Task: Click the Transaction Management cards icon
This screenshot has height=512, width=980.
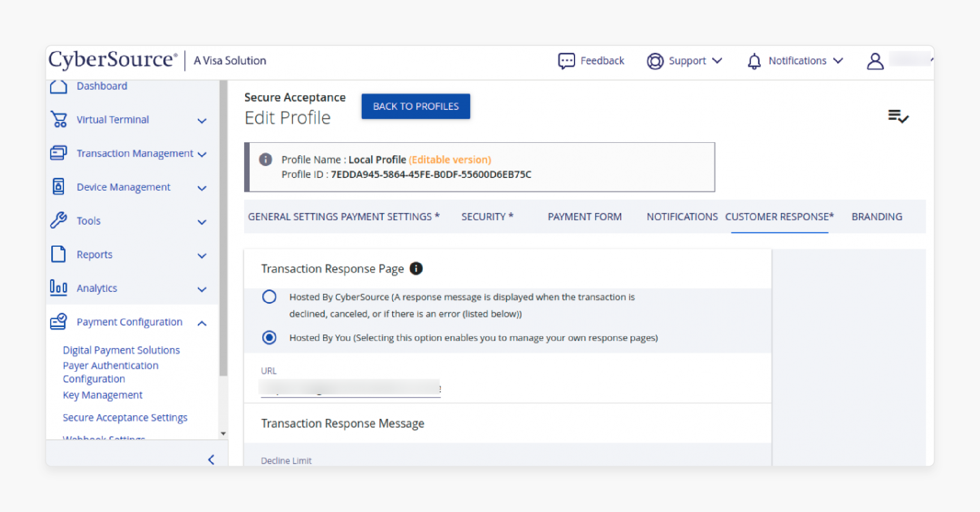Action: 58,153
